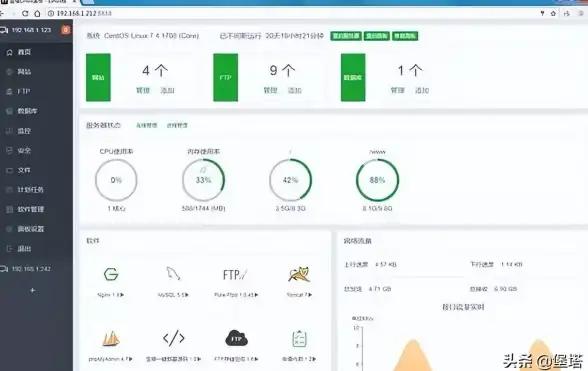Open the MySQL dolphin icon
Viewport: 588px width, 371px height.
pos(173,274)
